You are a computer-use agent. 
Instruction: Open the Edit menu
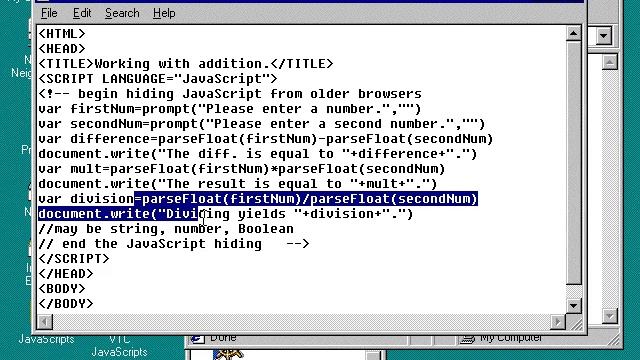[82, 13]
